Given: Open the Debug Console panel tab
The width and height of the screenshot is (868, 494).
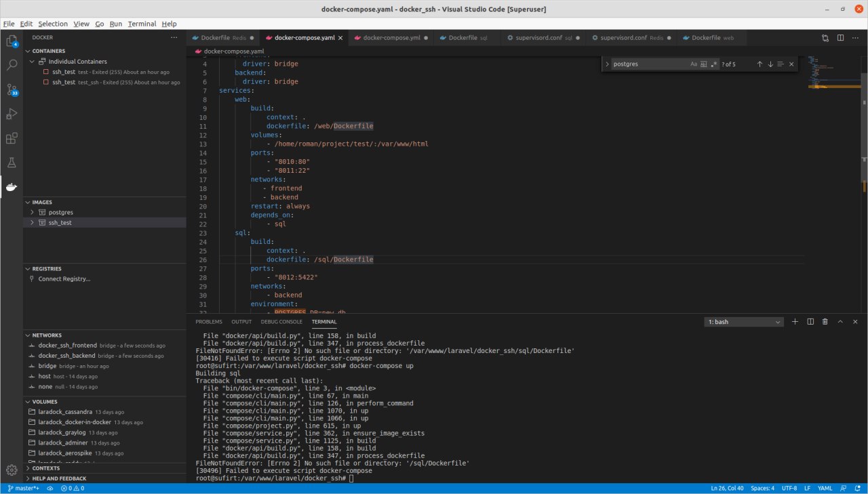Looking at the screenshot, I should coord(281,322).
